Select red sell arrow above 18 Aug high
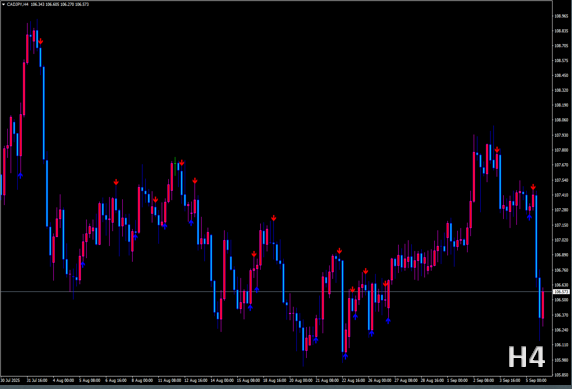The width and height of the screenshot is (572, 389). pyautogui.click(x=274, y=218)
